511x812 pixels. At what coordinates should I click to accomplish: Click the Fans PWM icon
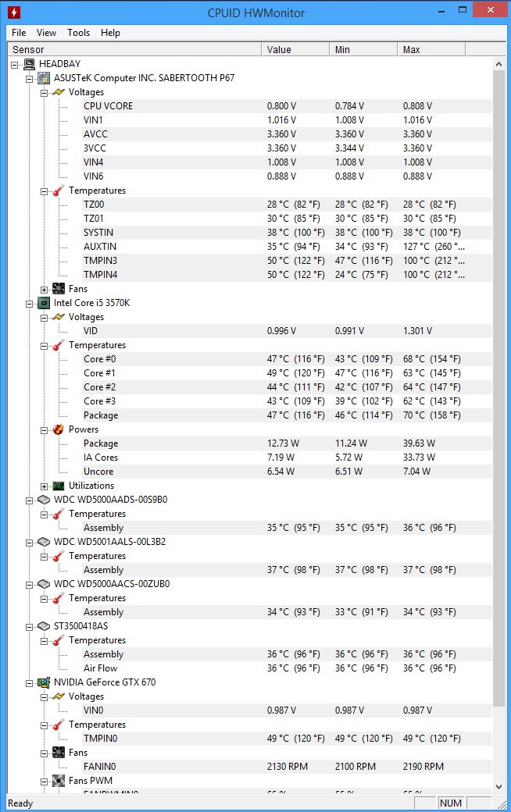click(59, 781)
